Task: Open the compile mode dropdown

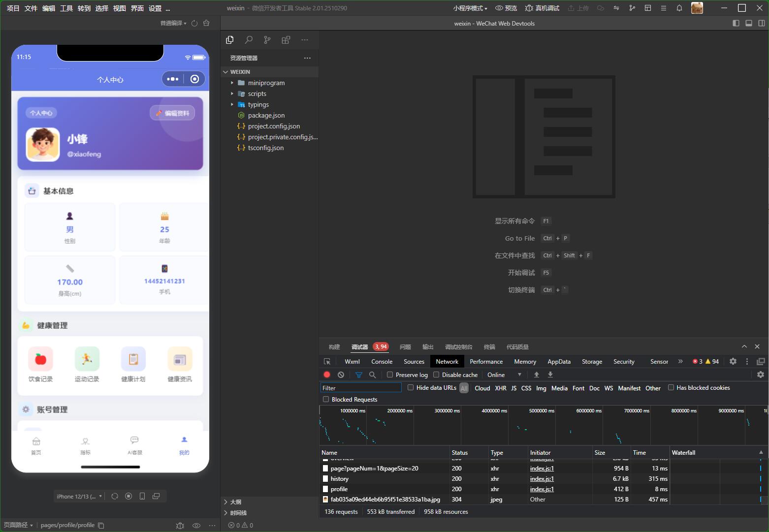Action: click(173, 23)
